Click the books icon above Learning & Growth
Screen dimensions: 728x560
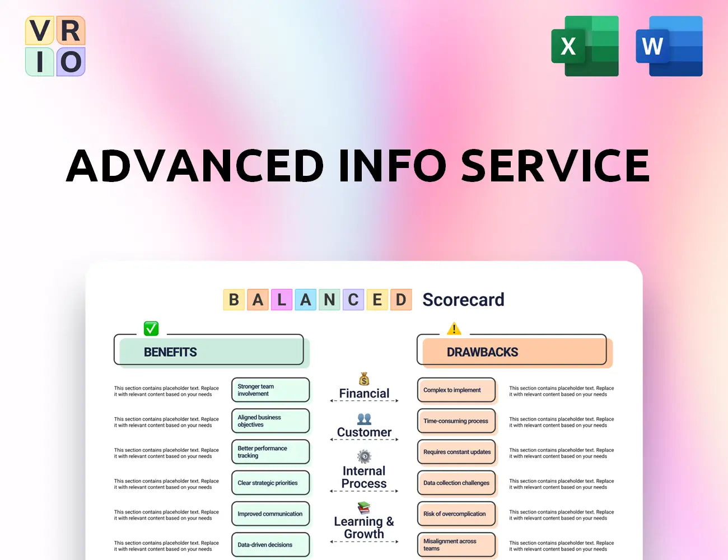[x=364, y=507]
